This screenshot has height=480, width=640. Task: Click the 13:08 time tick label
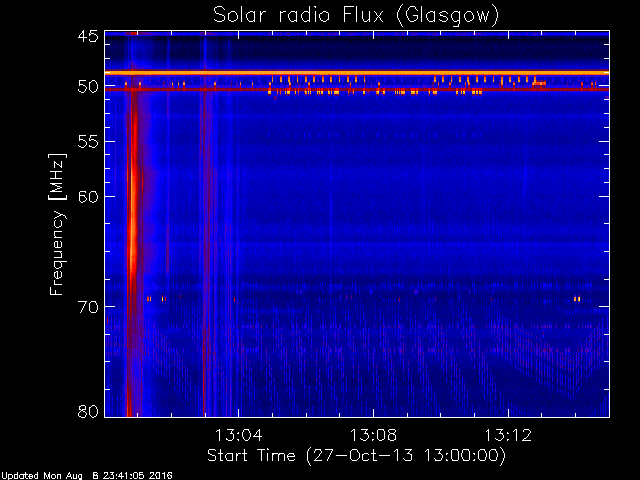pos(373,435)
